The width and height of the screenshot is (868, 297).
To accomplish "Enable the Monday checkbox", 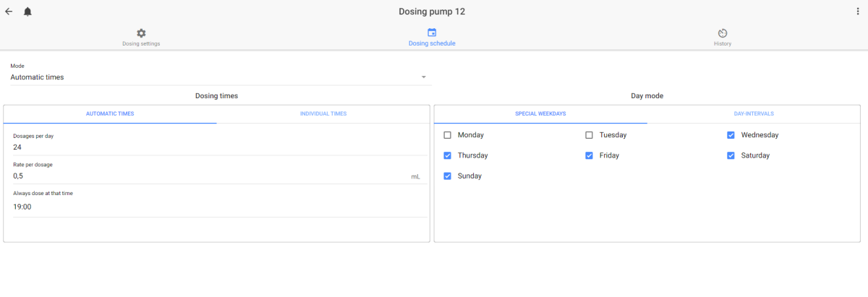I will (447, 135).
